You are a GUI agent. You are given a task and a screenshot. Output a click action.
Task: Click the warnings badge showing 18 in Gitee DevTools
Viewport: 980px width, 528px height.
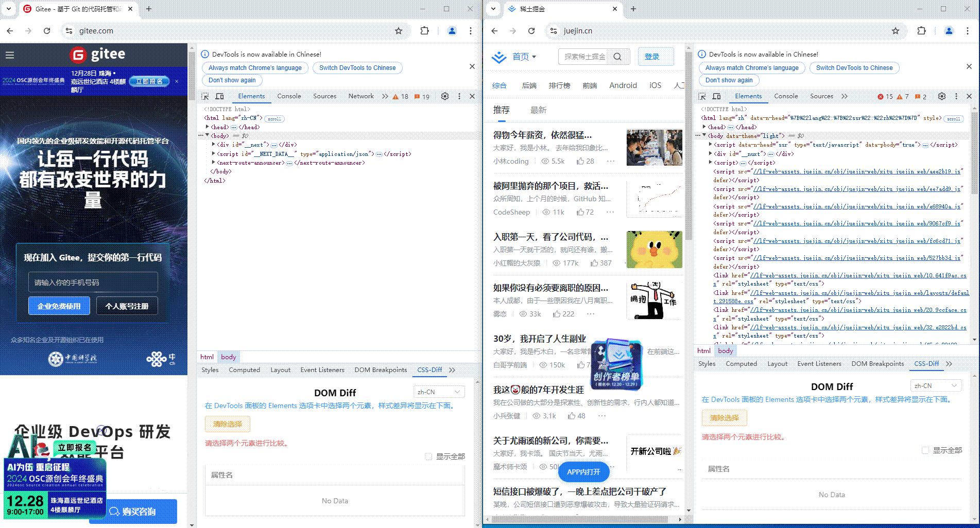pos(401,97)
